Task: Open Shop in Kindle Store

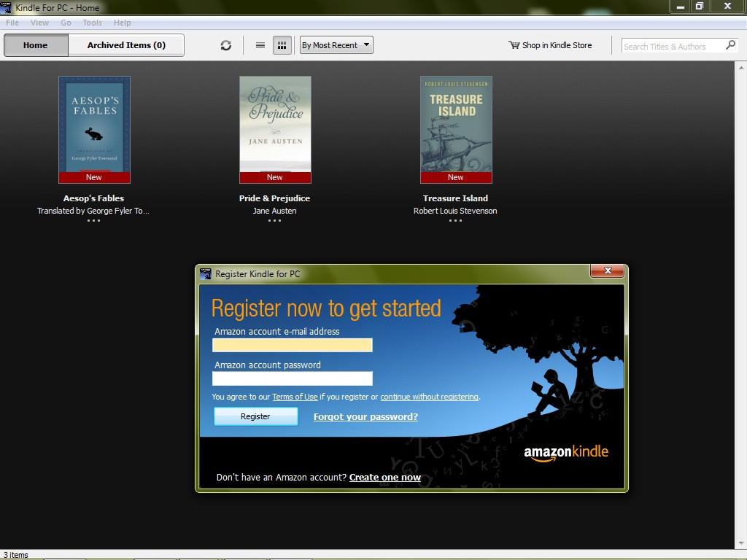Action: click(x=550, y=45)
